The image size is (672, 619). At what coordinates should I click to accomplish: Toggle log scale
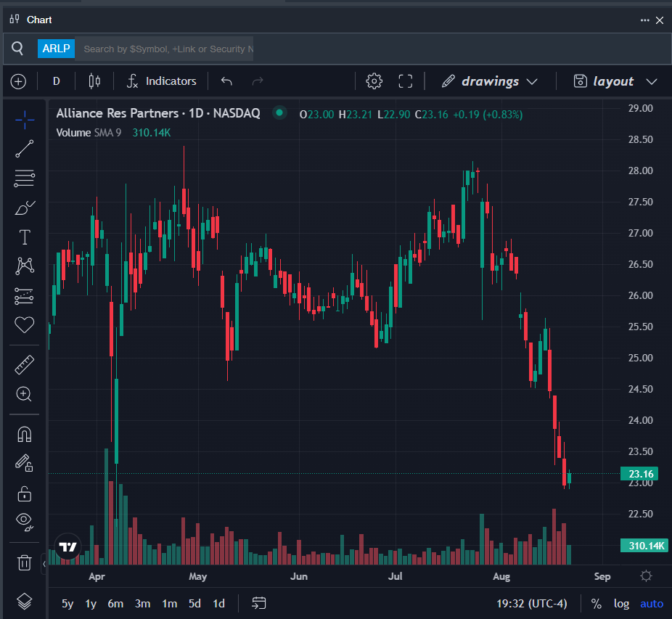tap(621, 604)
